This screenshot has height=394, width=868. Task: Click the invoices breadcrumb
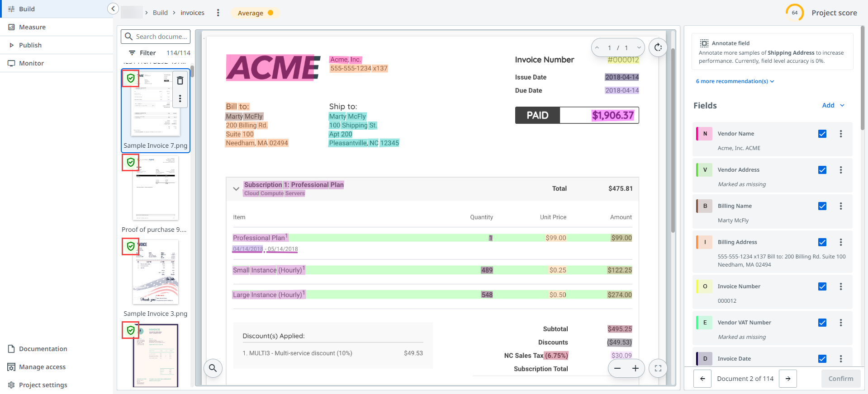193,13
